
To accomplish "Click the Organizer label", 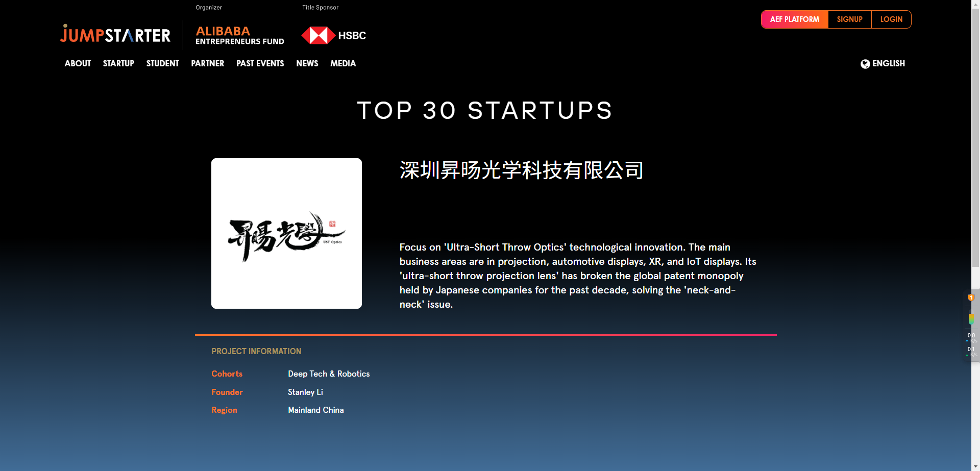I will pos(209,8).
